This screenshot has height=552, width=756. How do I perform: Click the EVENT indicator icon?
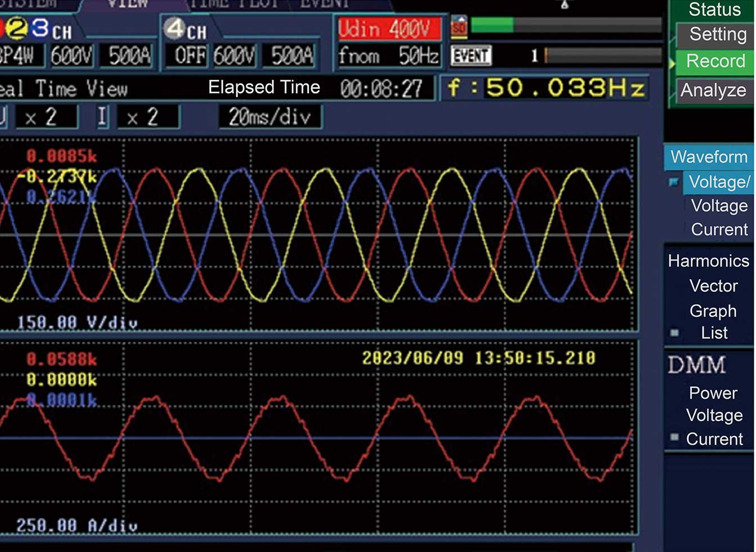point(471,56)
